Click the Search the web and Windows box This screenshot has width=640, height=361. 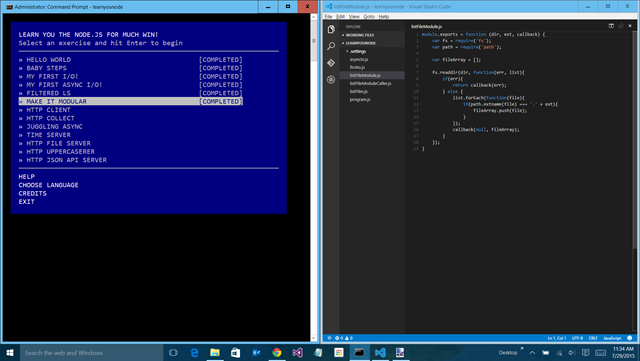(x=92, y=352)
